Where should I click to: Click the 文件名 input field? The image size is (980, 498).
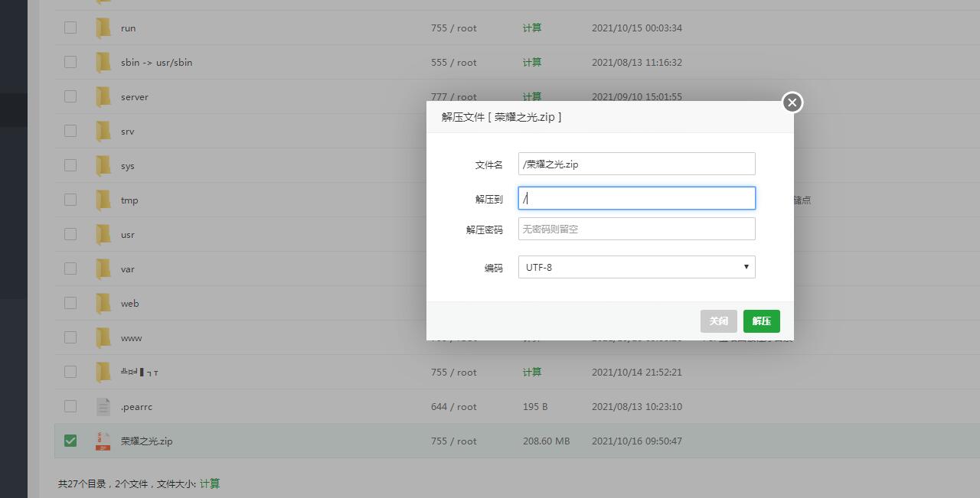(x=636, y=164)
